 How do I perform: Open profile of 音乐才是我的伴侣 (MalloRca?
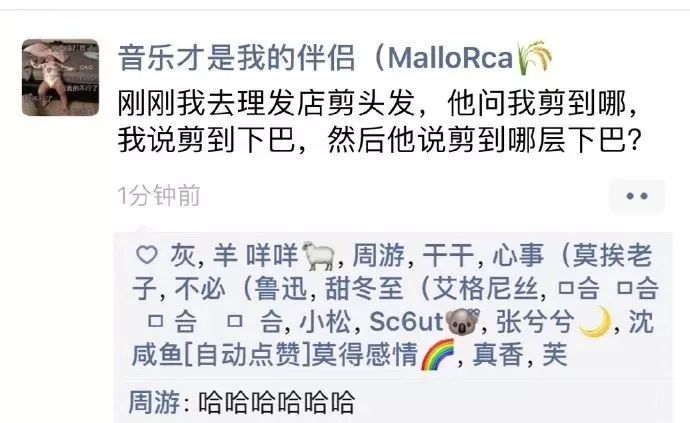(x=335, y=58)
